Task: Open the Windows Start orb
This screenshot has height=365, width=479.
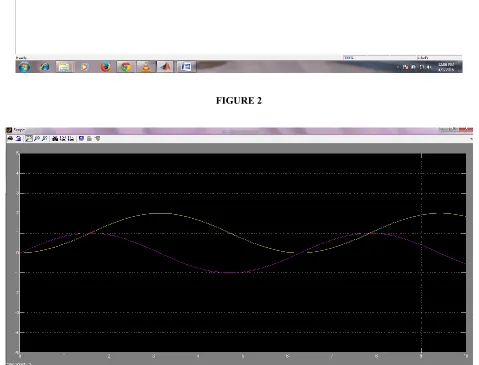Action: pyautogui.click(x=24, y=67)
